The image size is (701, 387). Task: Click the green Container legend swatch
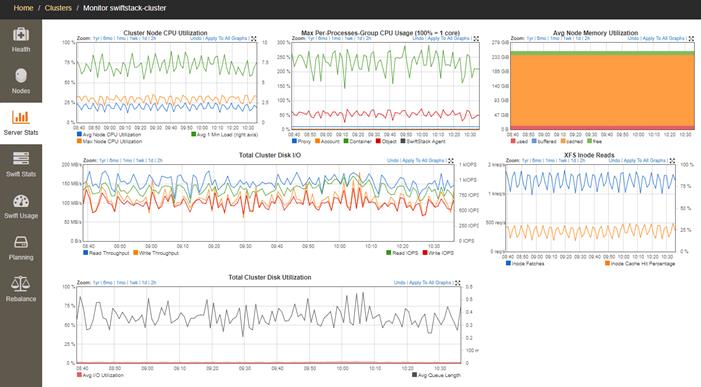(346, 141)
